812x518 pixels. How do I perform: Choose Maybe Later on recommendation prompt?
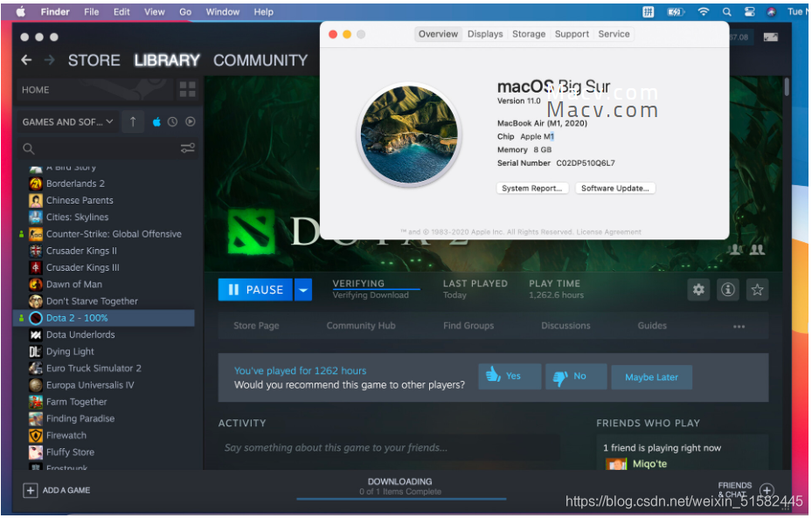[651, 377]
